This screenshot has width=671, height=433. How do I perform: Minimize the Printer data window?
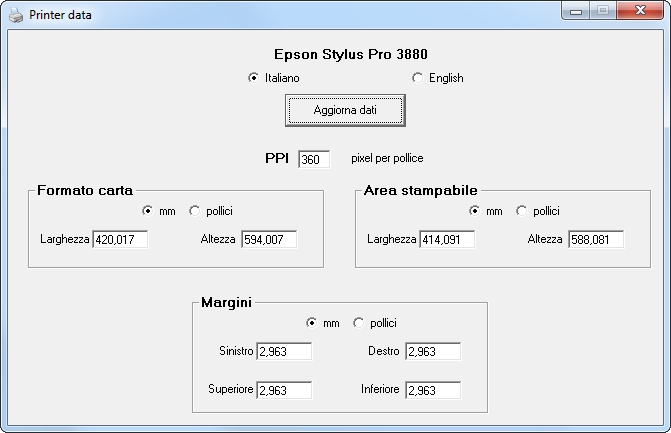coord(576,11)
